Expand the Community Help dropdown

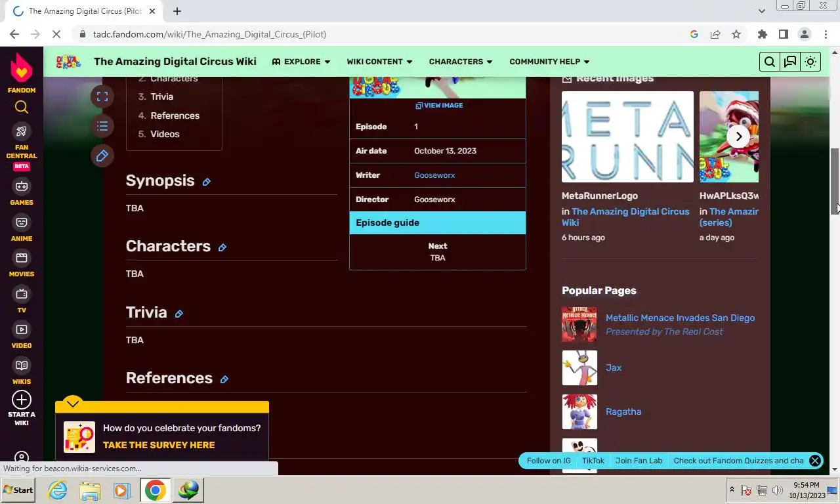point(549,62)
